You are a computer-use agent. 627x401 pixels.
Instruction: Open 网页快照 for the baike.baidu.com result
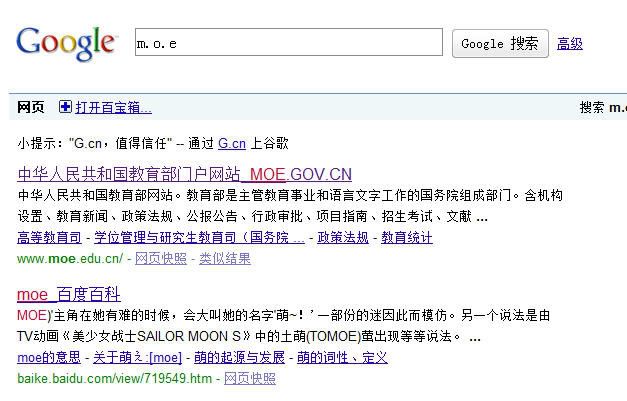(x=250, y=378)
